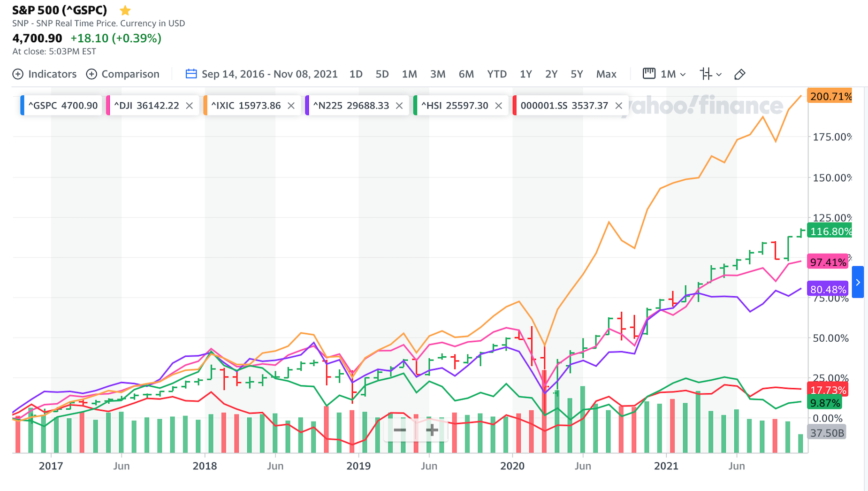Image resolution: width=868 pixels, height=491 pixels.
Task: Open the 1M interval dropdown
Action: 673,74
